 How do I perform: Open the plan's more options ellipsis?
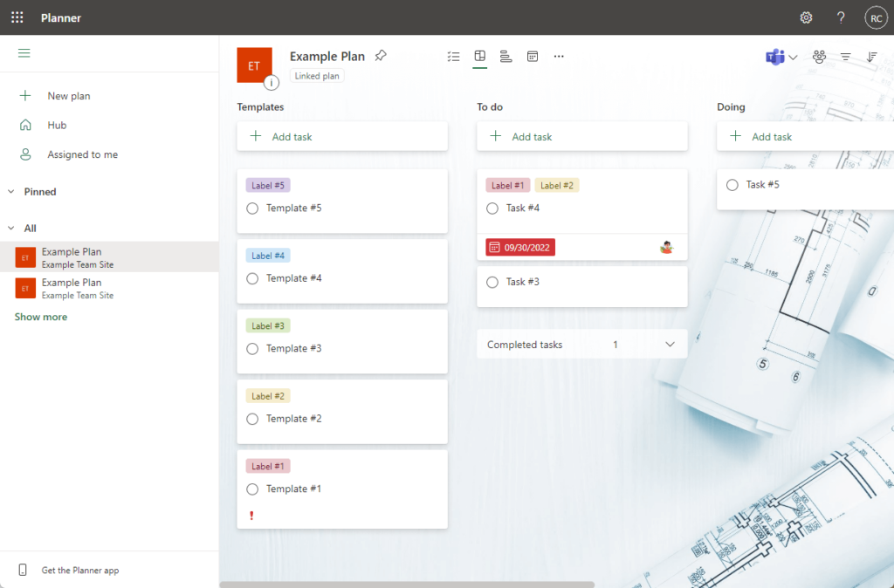pyautogui.click(x=559, y=57)
